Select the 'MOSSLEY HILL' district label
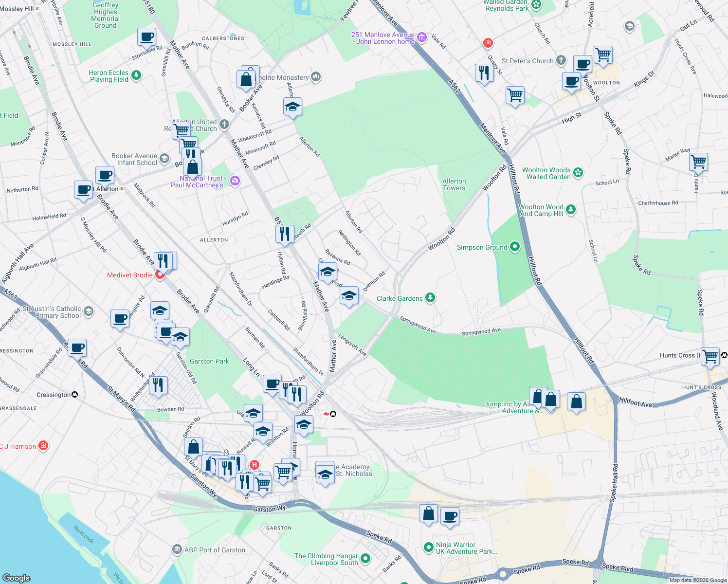Image resolution: width=728 pixels, height=584 pixels. pos(72,44)
